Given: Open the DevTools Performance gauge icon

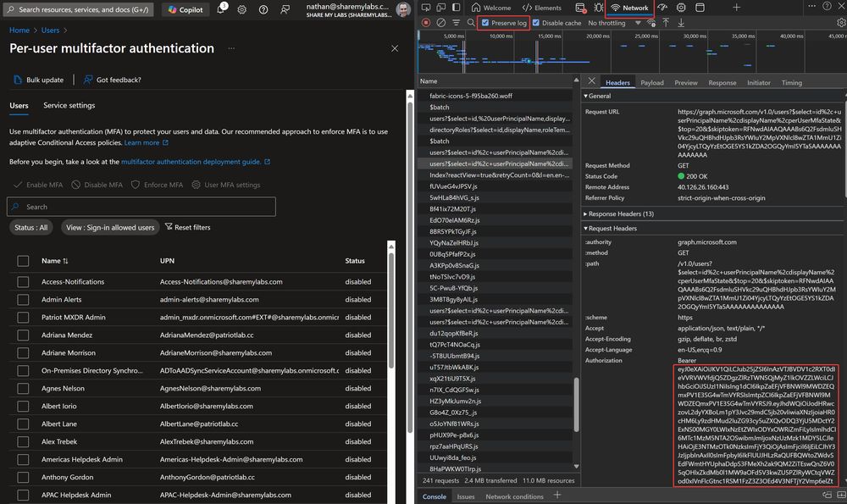Looking at the screenshot, I should click(663, 8).
